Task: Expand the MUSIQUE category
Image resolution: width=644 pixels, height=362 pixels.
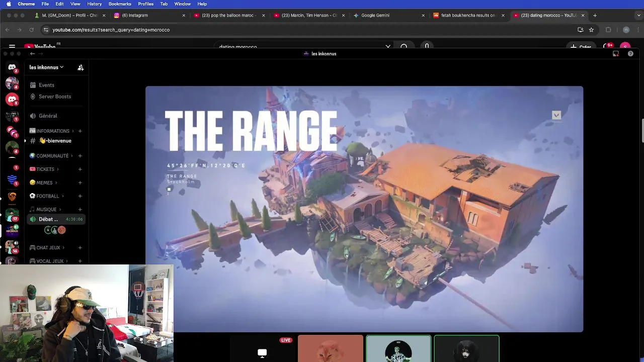Action: (x=45, y=209)
